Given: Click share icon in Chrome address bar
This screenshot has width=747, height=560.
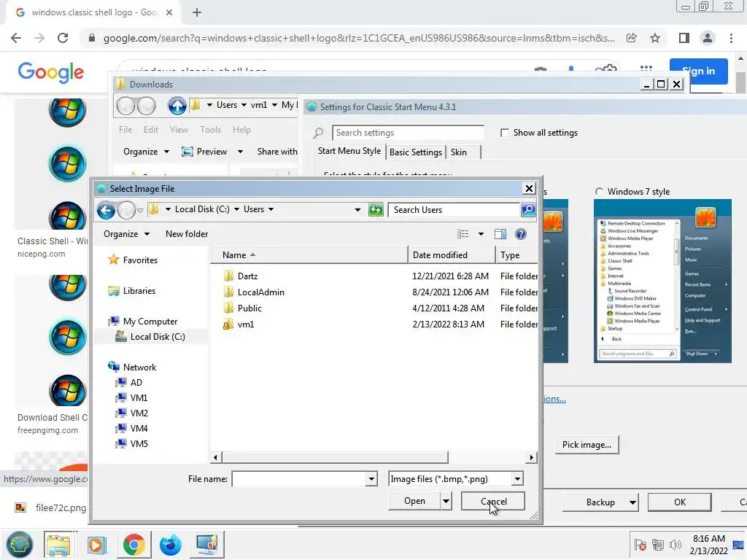Looking at the screenshot, I should point(632,38).
